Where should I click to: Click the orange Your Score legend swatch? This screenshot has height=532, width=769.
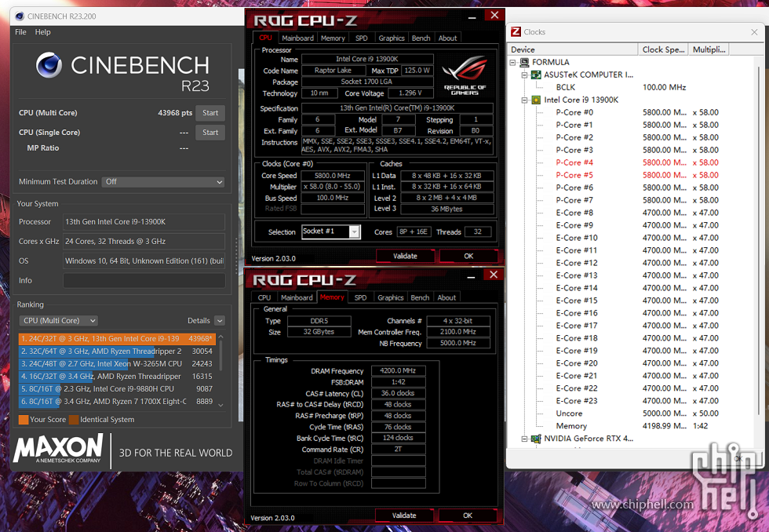pyautogui.click(x=23, y=420)
